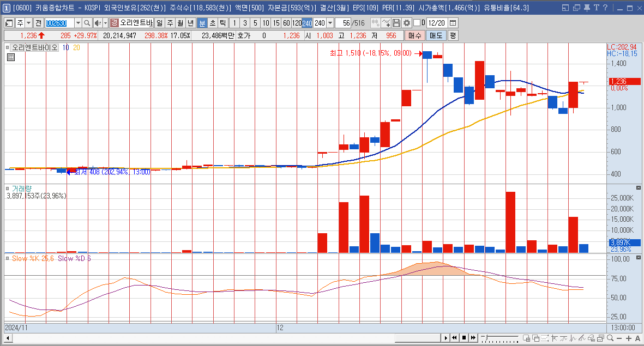Select the highlighted 240 minute interval tab
This screenshot has height=346, width=644.
point(307,23)
